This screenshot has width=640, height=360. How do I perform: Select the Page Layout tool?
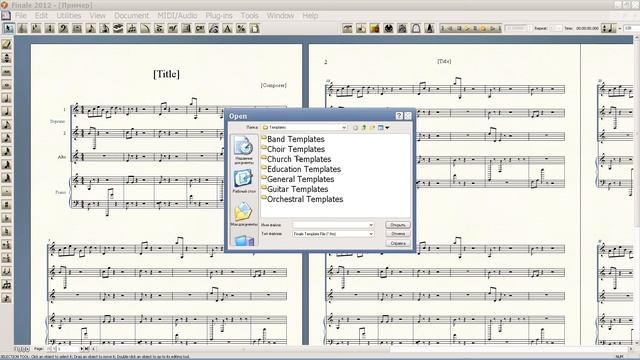point(255,29)
